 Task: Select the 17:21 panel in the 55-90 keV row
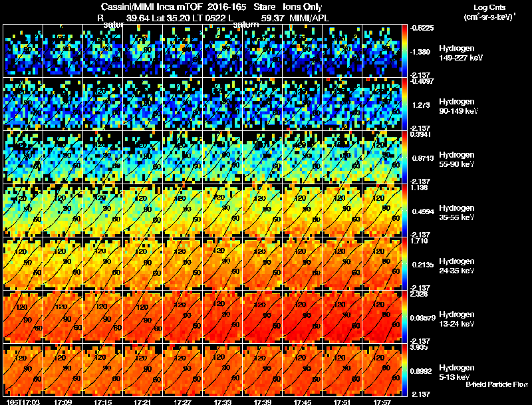(x=142, y=158)
